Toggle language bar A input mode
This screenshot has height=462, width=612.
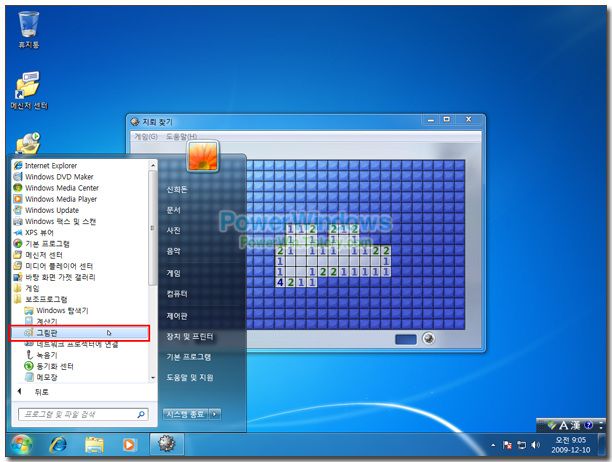tap(563, 425)
